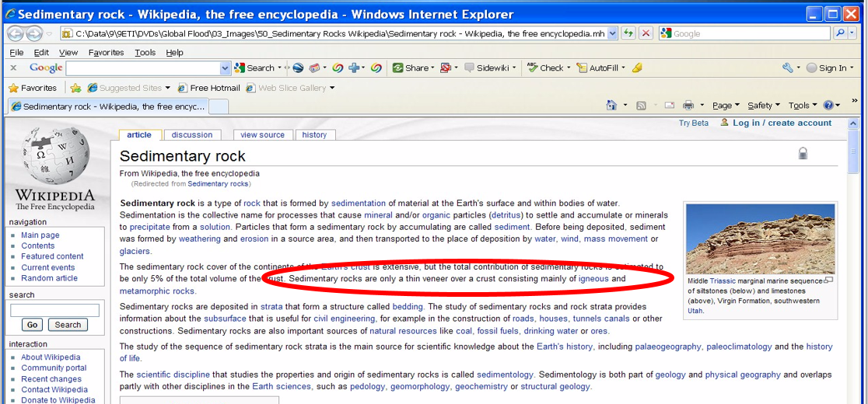This screenshot has width=868, height=404.
Task: Open the View menu
Action: (x=68, y=53)
